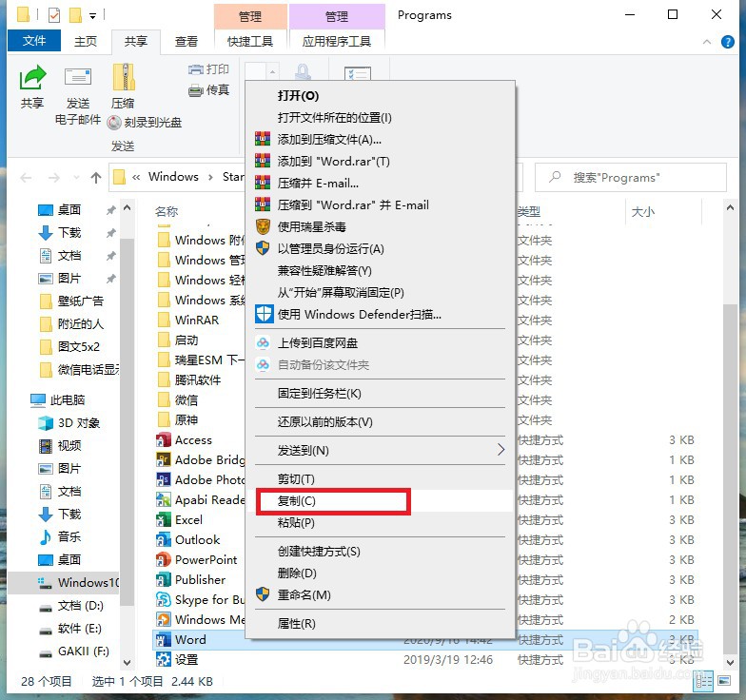Open the 文件 tab
The width and height of the screenshot is (746, 700).
coord(34,41)
